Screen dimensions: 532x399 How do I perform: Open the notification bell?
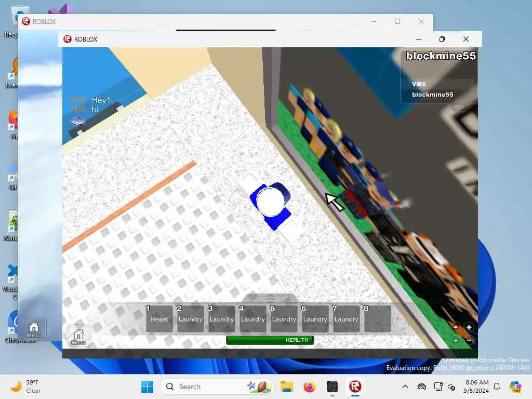pos(497,387)
